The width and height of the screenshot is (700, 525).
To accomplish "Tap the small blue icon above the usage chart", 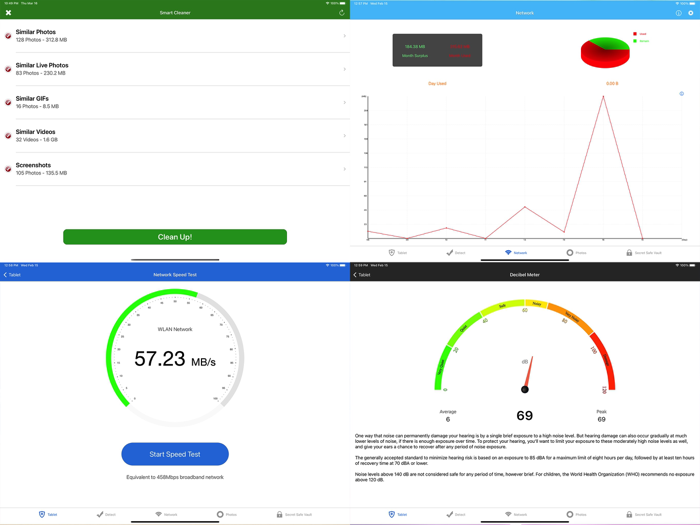I will click(x=682, y=94).
